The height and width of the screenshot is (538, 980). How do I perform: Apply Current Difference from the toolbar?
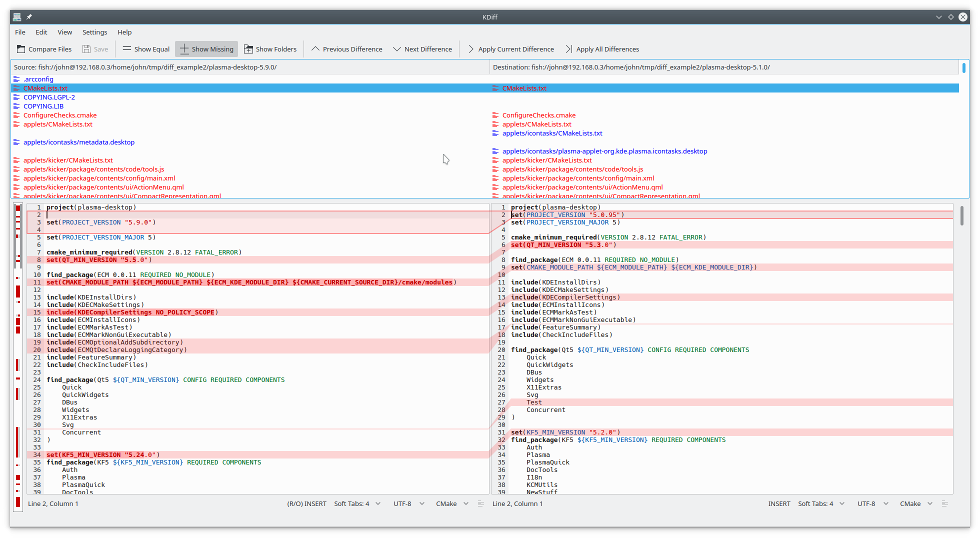coord(510,48)
